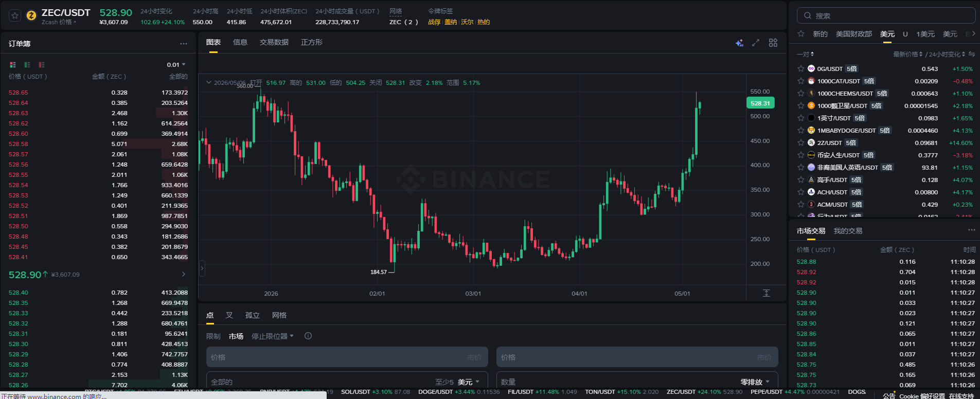Favorite the 1000CAT/USDT pair
980x399 pixels.
pos(801,81)
